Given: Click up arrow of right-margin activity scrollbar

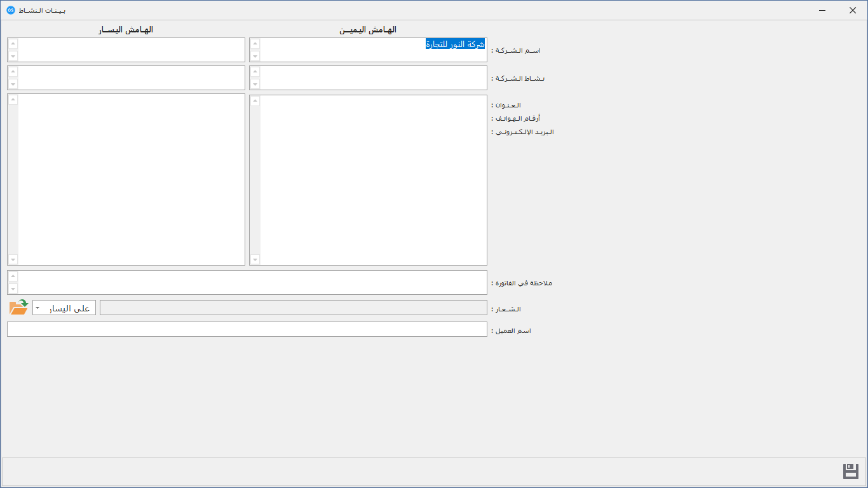Looking at the screenshot, I should [255, 72].
